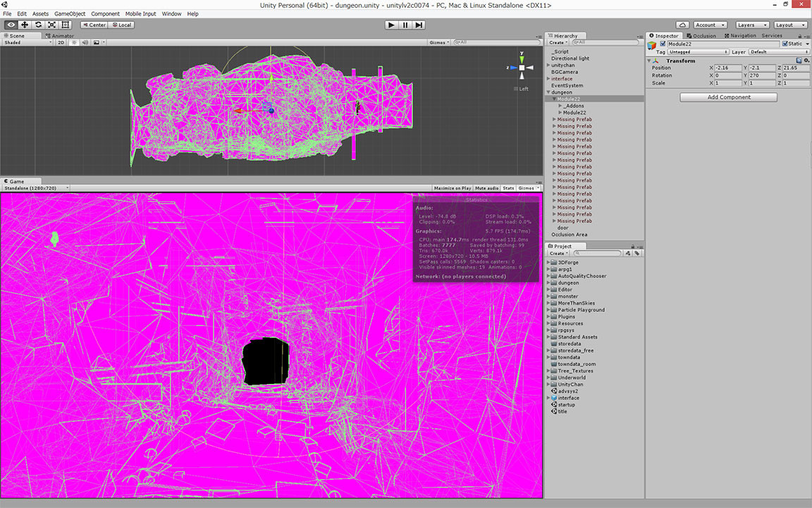Image resolution: width=812 pixels, height=508 pixels.
Task: Toggle the Stats overlay button
Action: [508, 188]
